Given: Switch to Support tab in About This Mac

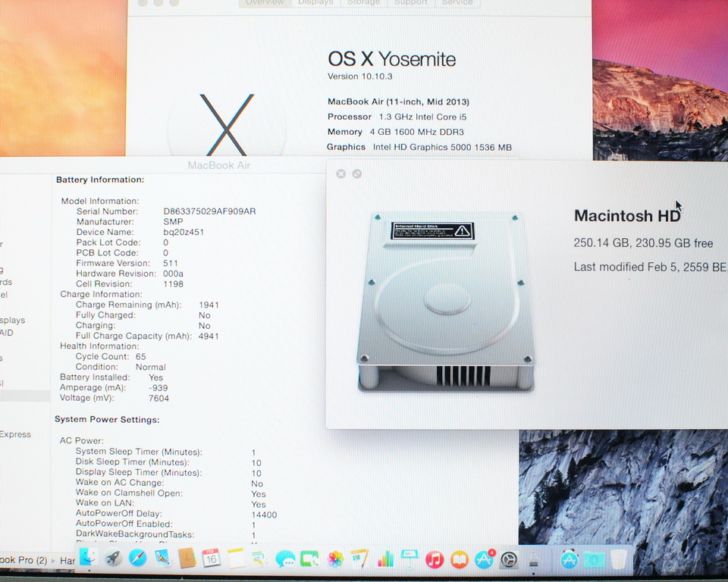Looking at the screenshot, I should (x=410, y=3).
